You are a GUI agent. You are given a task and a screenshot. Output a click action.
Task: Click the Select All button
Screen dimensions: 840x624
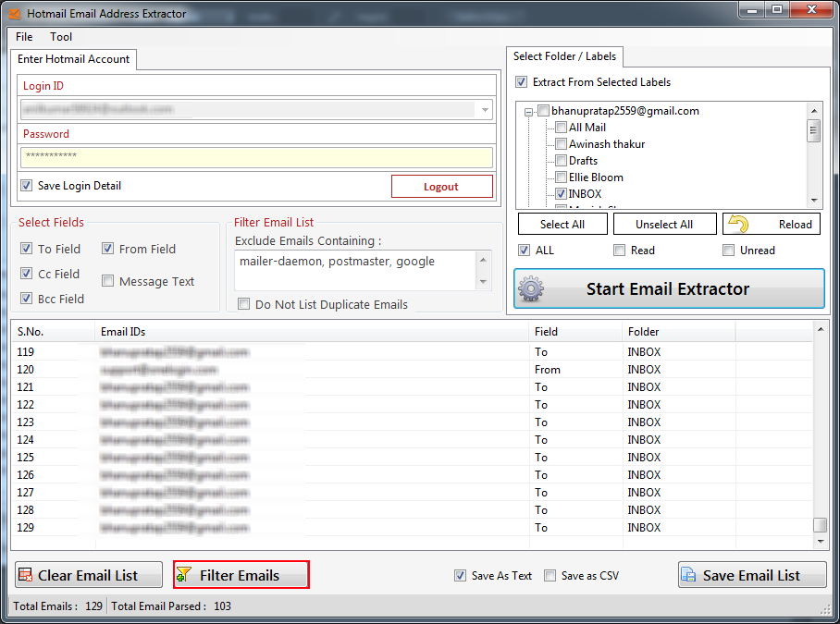pyautogui.click(x=562, y=224)
